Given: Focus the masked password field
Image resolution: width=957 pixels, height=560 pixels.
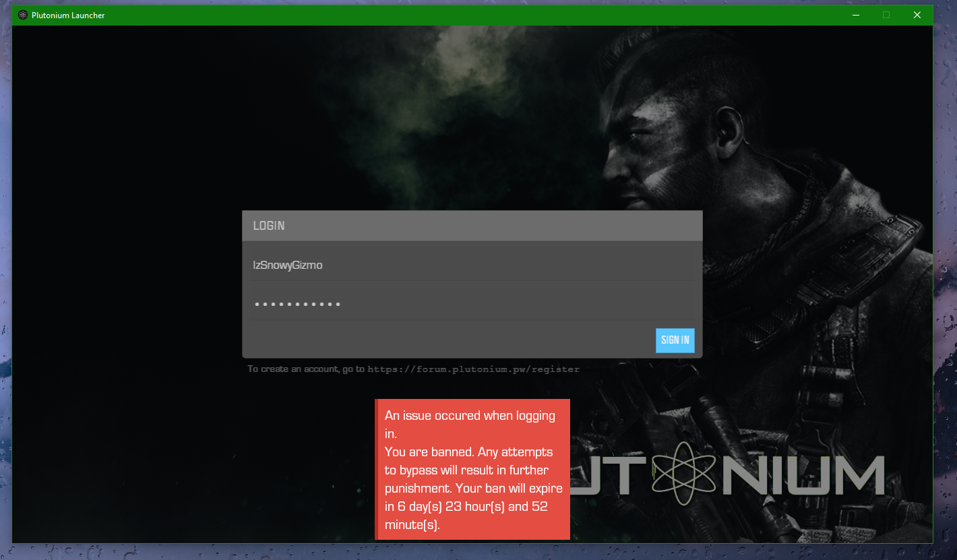Looking at the screenshot, I should click(x=472, y=305).
